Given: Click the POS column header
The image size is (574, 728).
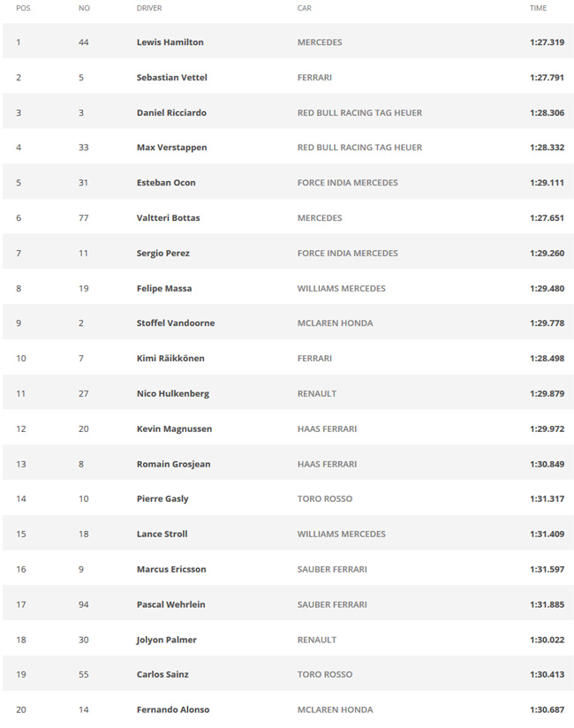Looking at the screenshot, I should (x=23, y=8).
